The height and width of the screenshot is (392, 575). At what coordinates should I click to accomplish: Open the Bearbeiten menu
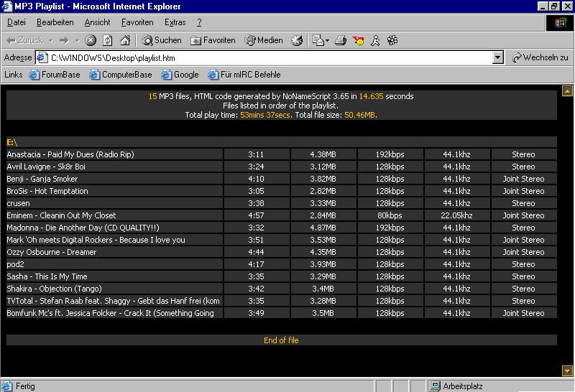point(55,22)
